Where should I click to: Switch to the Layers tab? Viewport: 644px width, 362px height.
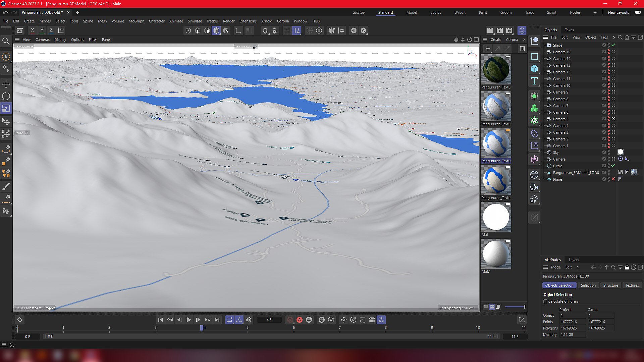(x=574, y=260)
